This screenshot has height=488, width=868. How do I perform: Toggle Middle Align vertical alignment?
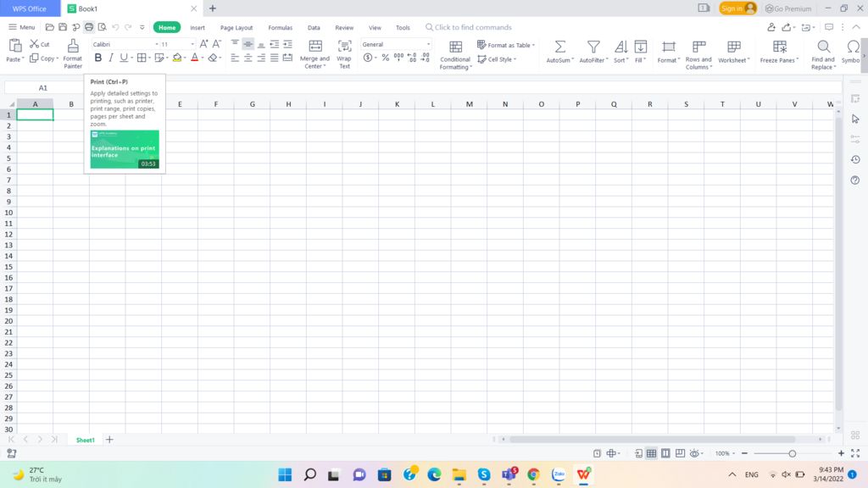coord(248,44)
